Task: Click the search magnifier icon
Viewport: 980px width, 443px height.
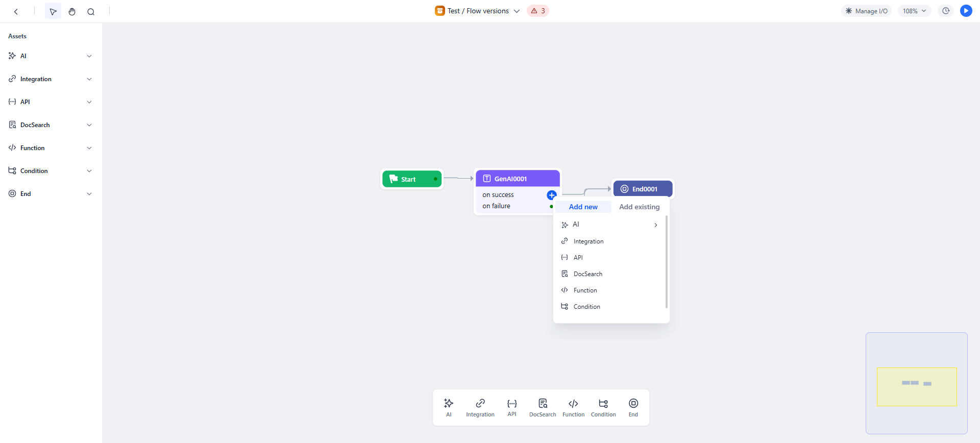Action: click(91, 11)
